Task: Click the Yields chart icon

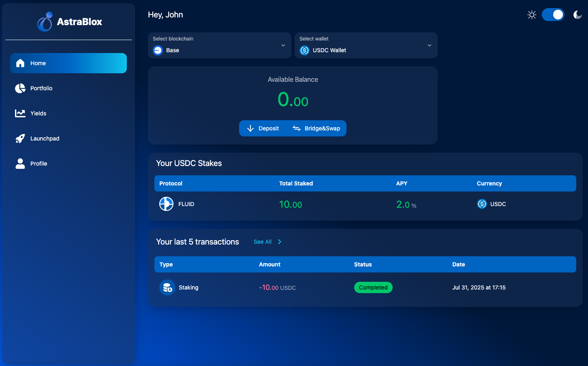Action: point(20,113)
